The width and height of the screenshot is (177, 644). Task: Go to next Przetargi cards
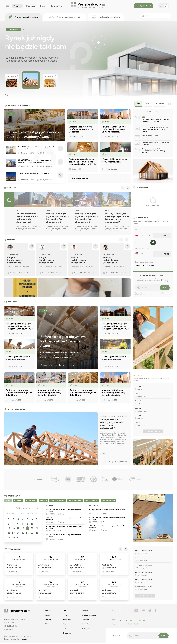click(127, 239)
